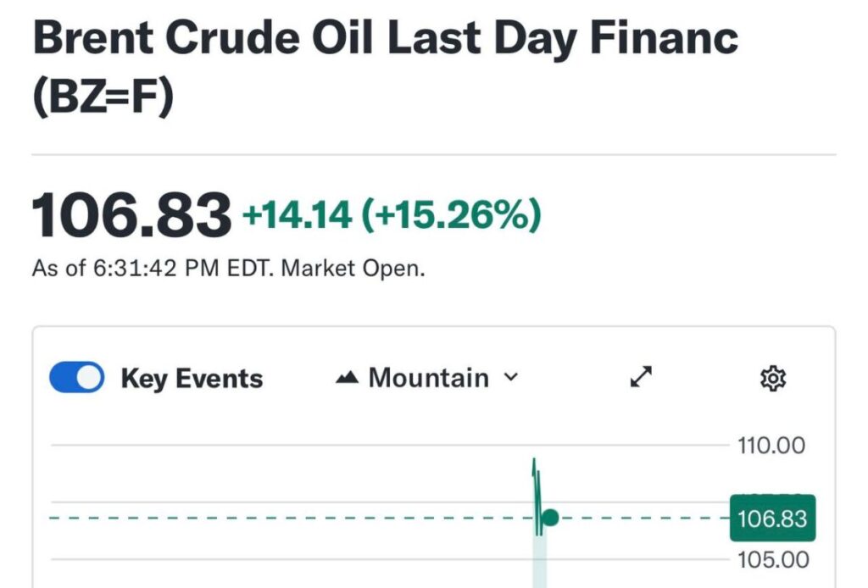The height and width of the screenshot is (588, 868).
Task: Expand the chart to full screen
Action: click(642, 378)
